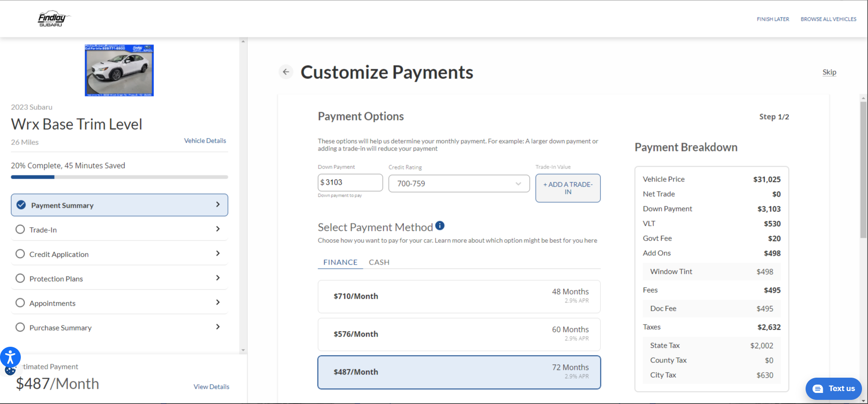Click the vehicle photo thumbnail
This screenshot has height=404, width=868.
(x=119, y=70)
